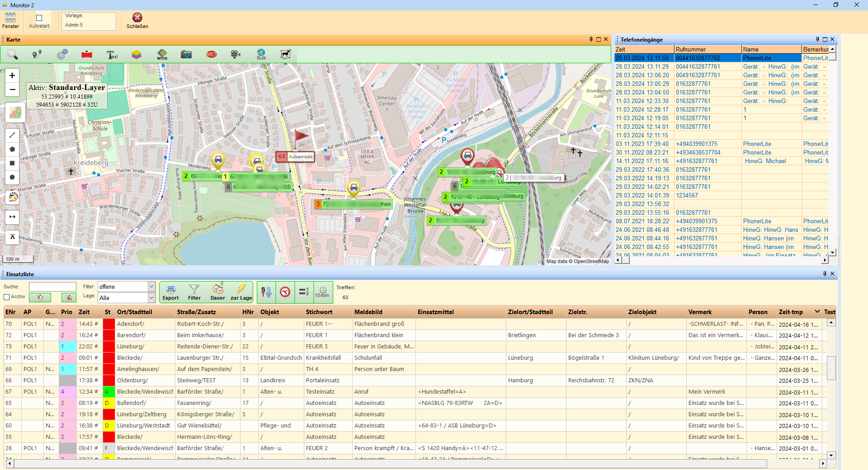Toggle the 10min refresh button
Viewport: 868px width, 470px height.
pos(322,292)
